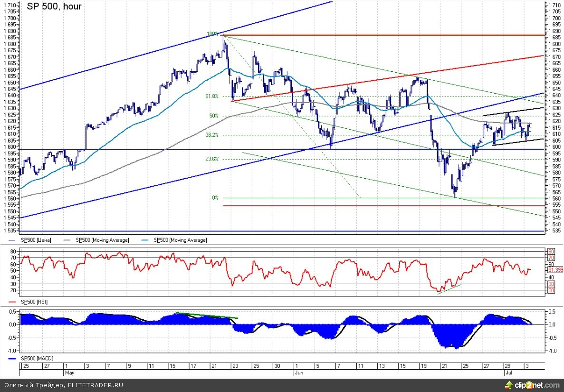Click the 23.6% Fibonacci level label
The width and height of the screenshot is (564, 392).
click(211, 159)
